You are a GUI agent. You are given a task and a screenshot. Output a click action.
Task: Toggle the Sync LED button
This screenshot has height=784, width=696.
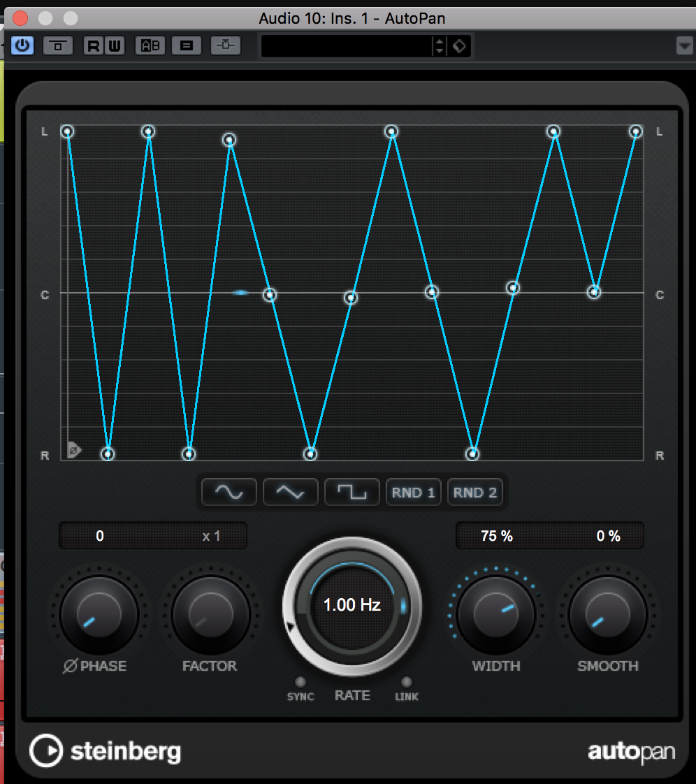click(300, 682)
